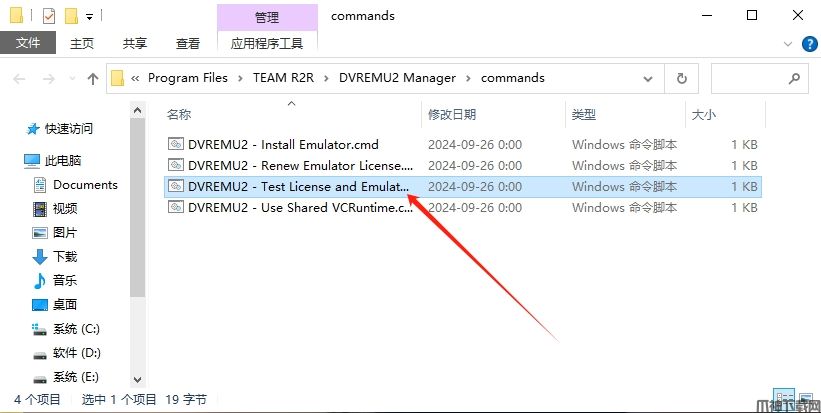Select DVREMU2 - Test License and Emulator file
Viewport: 821px width, 413px height.
click(463, 186)
